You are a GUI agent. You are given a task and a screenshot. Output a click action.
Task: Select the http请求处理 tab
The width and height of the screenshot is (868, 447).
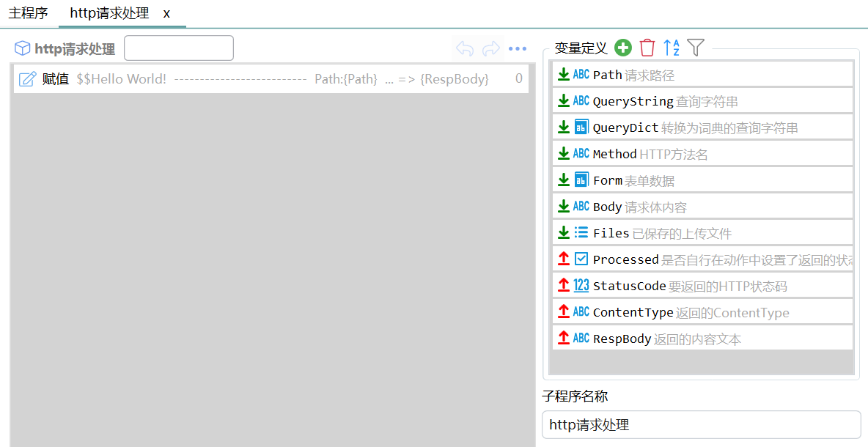click(110, 12)
